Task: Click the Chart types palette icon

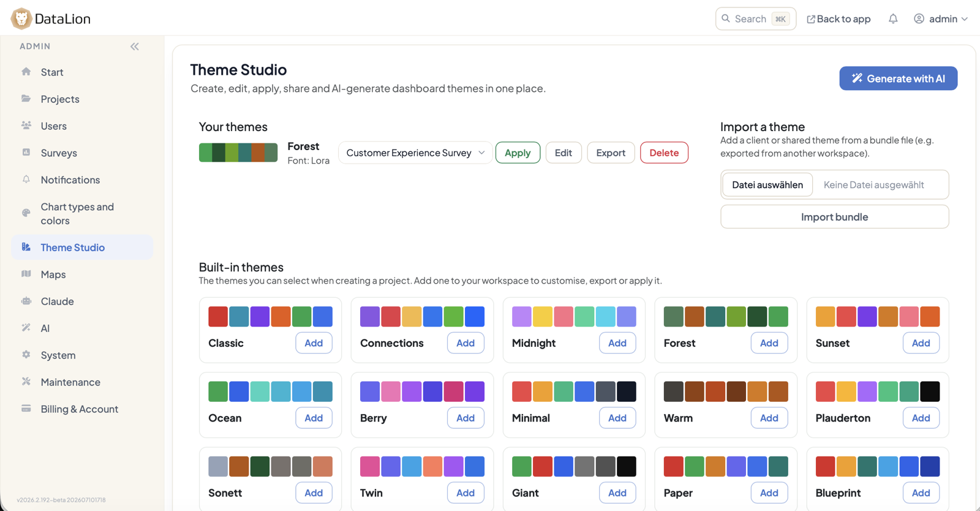Action: [x=26, y=213]
